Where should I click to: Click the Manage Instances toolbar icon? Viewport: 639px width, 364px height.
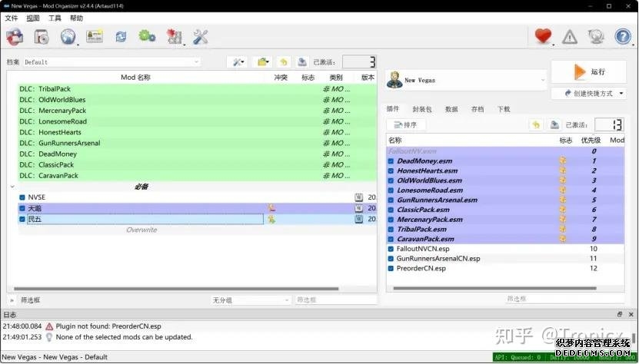click(15, 36)
